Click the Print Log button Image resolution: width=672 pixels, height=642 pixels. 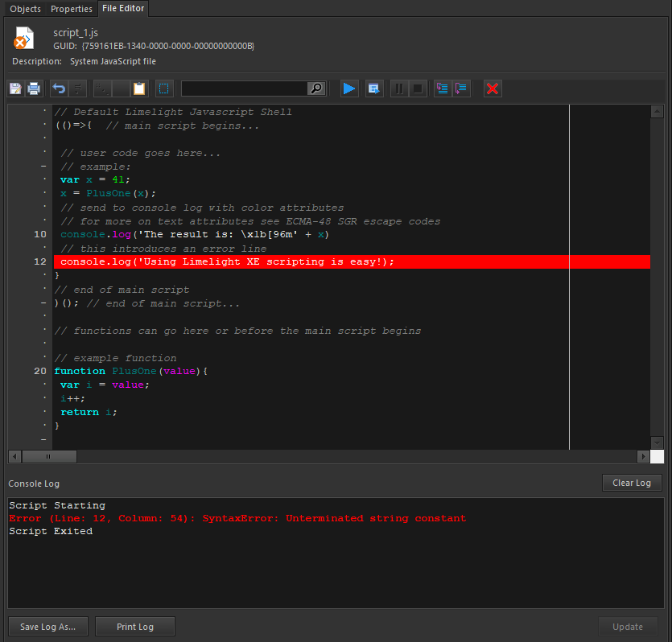(x=135, y=627)
